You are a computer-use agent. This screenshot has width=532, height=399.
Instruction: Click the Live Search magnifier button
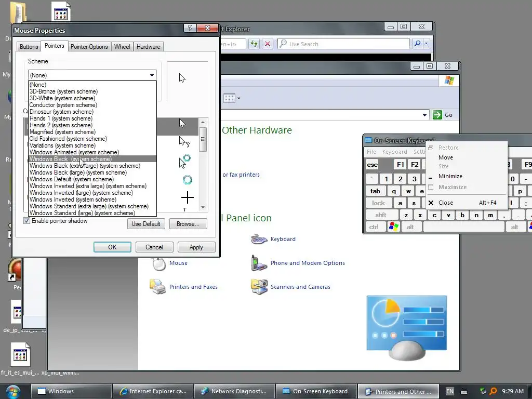click(x=417, y=44)
